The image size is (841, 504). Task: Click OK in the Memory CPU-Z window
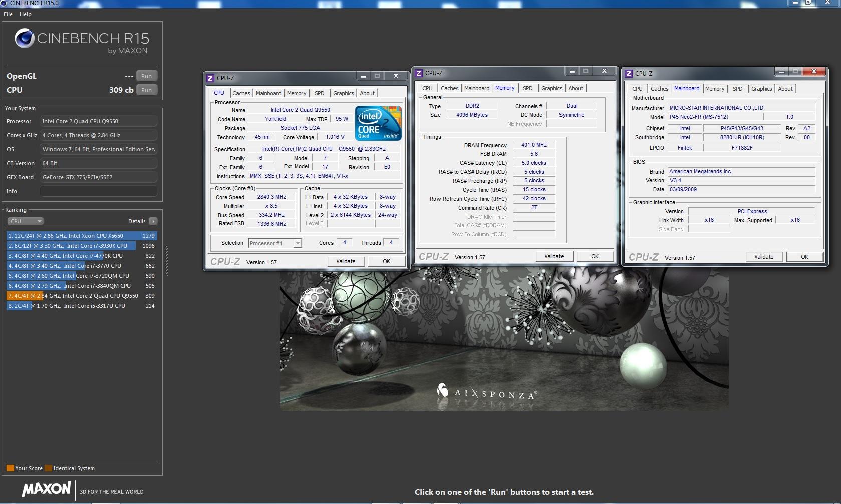pyautogui.click(x=595, y=256)
